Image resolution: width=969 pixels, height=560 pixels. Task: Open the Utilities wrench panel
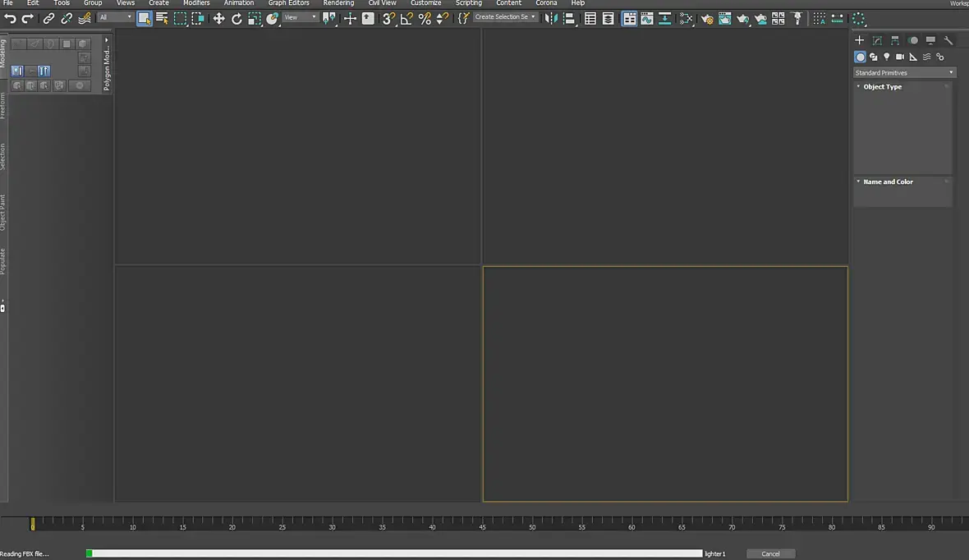tap(948, 40)
